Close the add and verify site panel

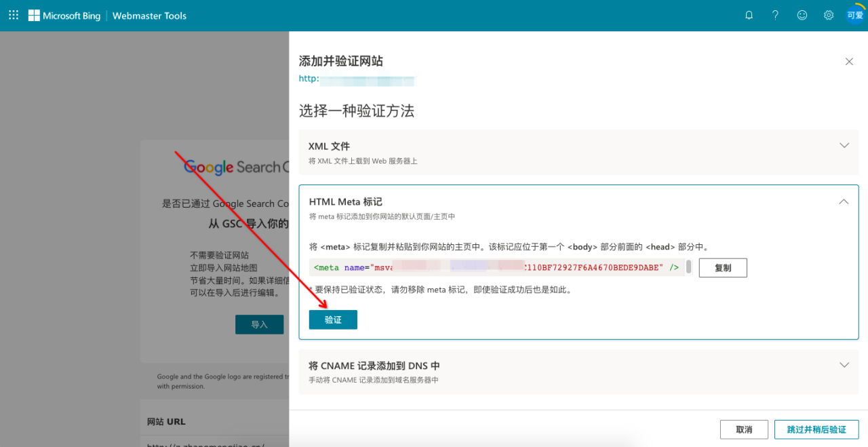(849, 62)
